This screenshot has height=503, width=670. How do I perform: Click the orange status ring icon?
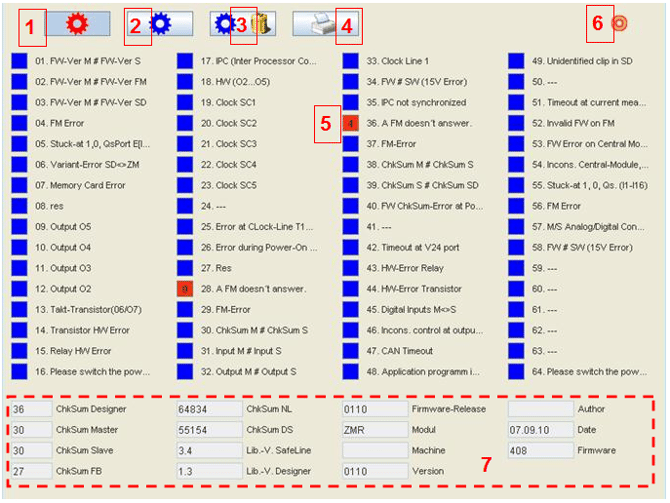[620, 24]
